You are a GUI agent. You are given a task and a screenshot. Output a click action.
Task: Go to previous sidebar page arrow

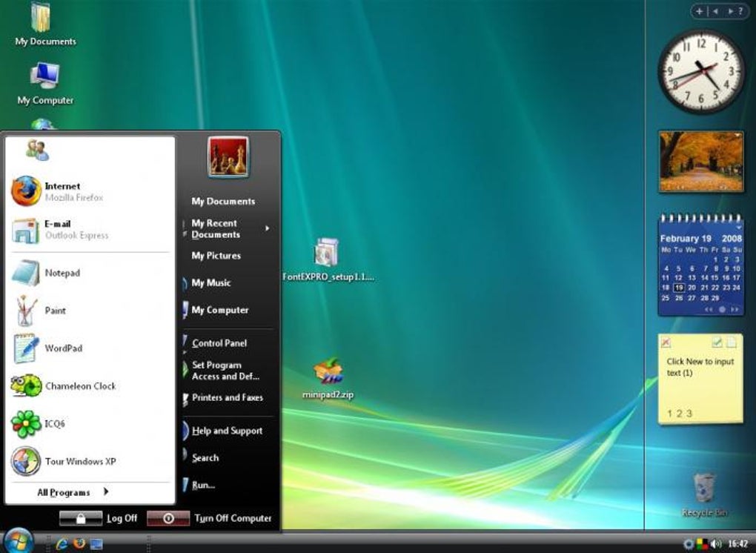tap(715, 11)
